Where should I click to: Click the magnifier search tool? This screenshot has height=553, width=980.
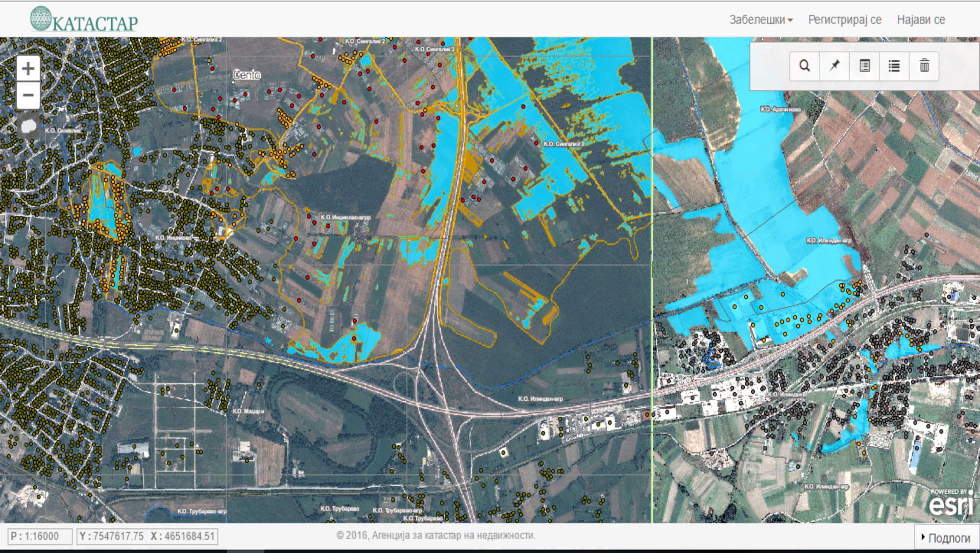tap(804, 66)
